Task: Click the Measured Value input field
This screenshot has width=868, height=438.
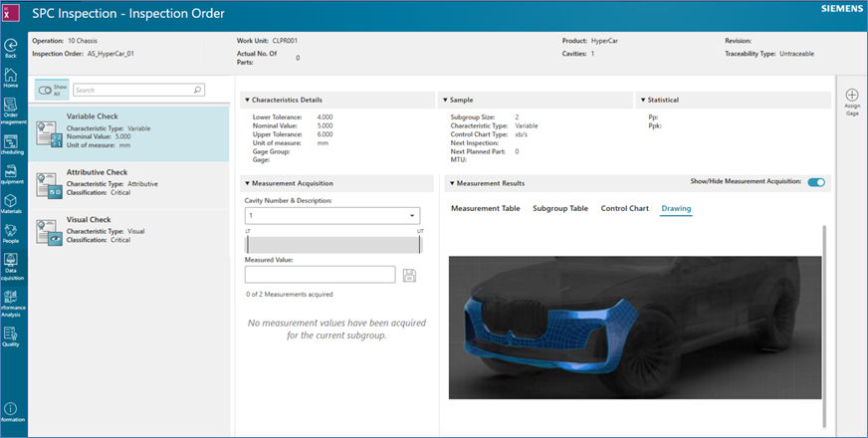Action: click(x=321, y=275)
